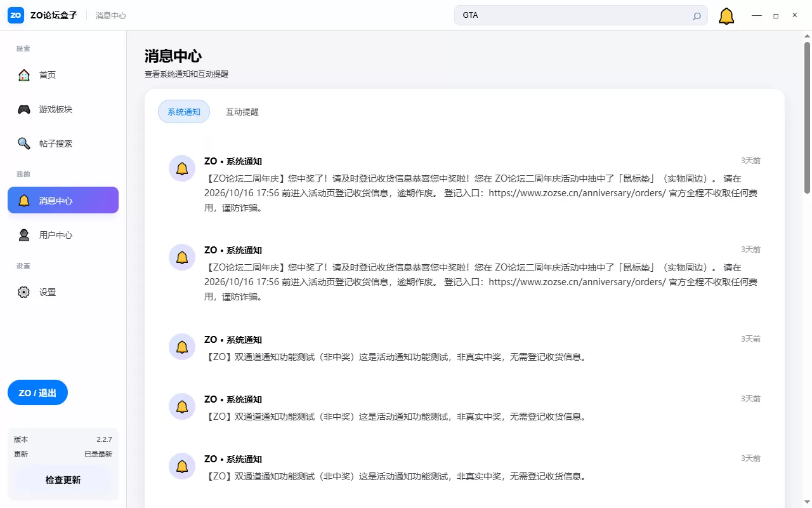The height and width of the screenshot is (508, 812).
Task: Click the gear icon for 设置
Action: point(24,292)
